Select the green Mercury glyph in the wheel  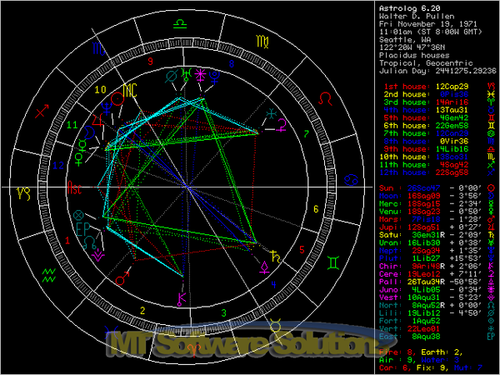click(82, 145)
